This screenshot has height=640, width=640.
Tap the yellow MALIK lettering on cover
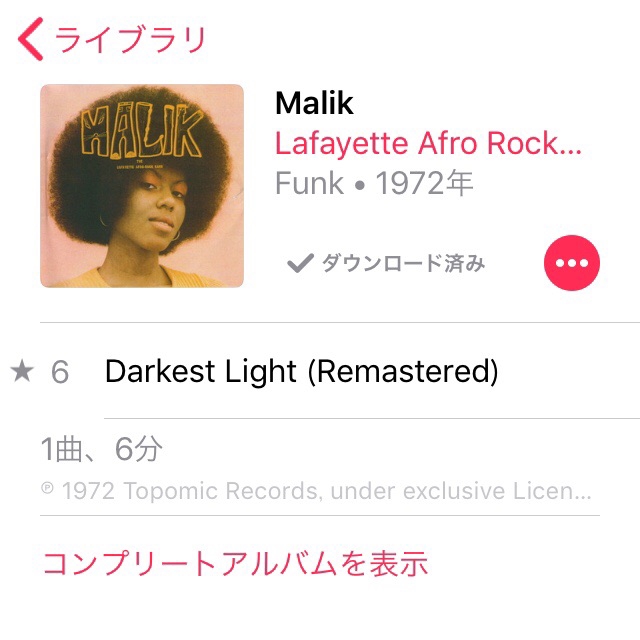[142, 131]
